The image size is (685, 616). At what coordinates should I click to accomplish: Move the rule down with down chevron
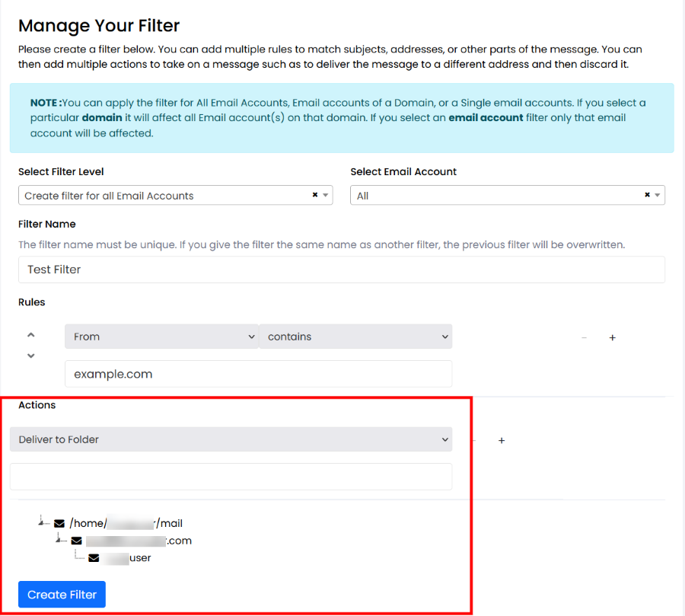[31, 356]
